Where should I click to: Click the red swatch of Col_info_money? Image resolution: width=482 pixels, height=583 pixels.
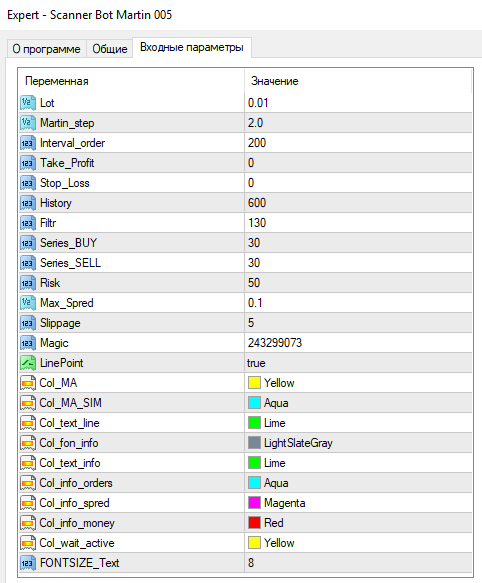point(254,523)
